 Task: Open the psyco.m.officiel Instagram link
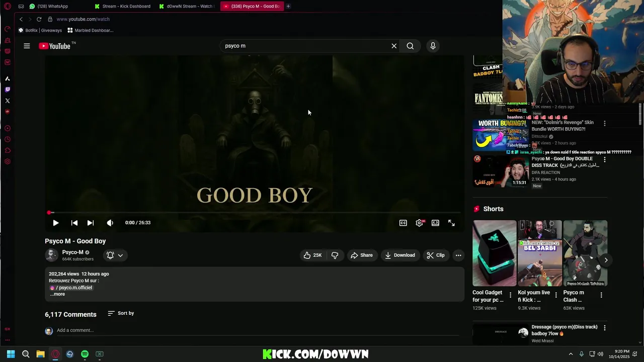[71, 288]
